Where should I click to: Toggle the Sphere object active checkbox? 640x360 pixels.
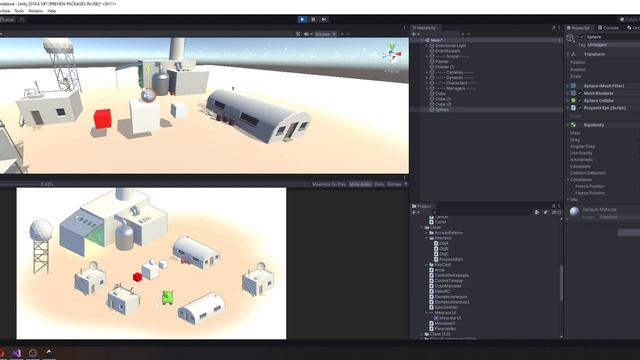click(x=582, y=37)
